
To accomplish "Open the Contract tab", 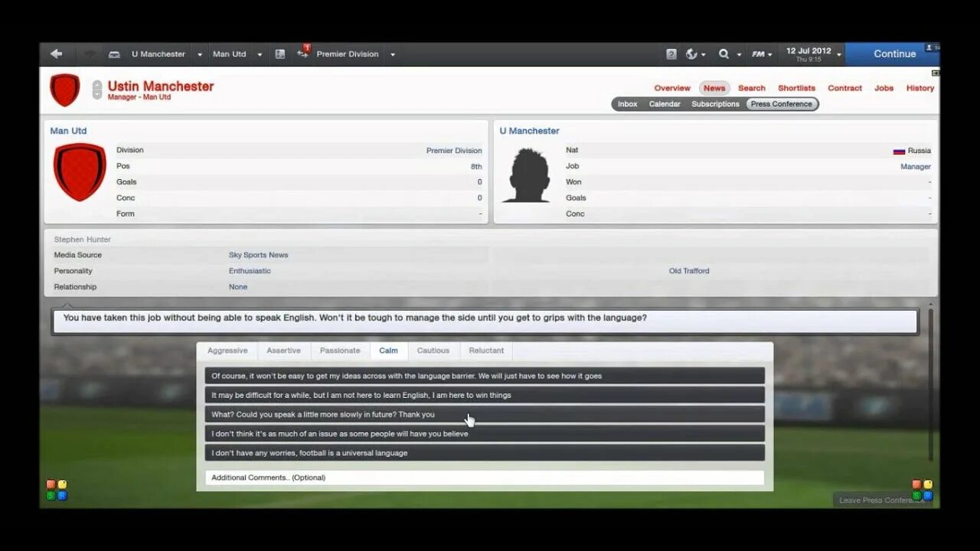I will 845,88.
